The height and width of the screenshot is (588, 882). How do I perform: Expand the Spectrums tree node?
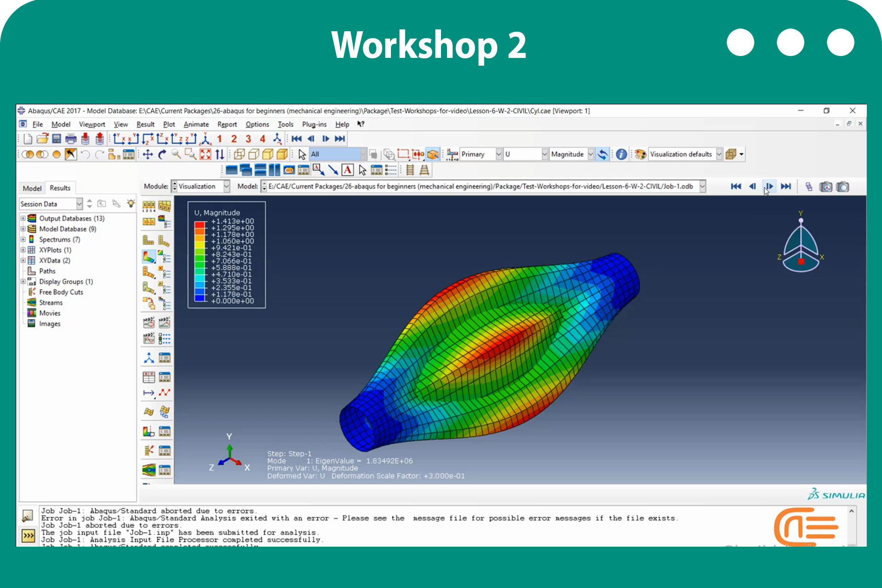[x=23, y=239]
